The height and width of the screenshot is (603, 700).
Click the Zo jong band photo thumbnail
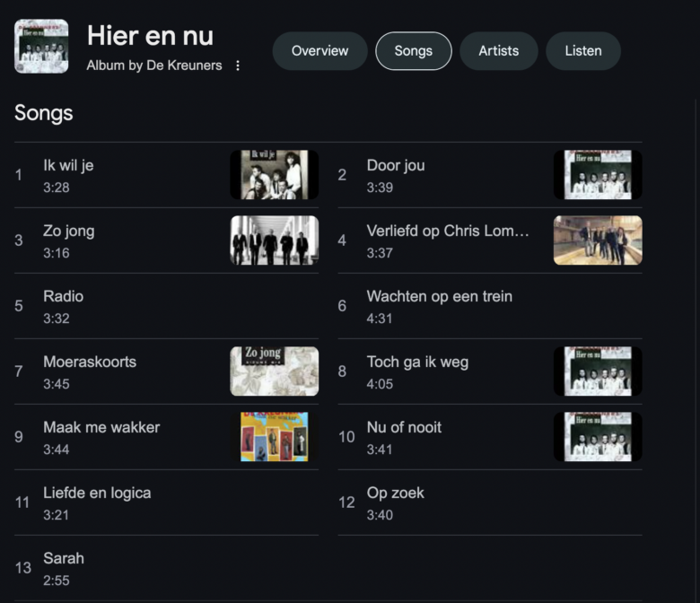[x=274, y=240]
